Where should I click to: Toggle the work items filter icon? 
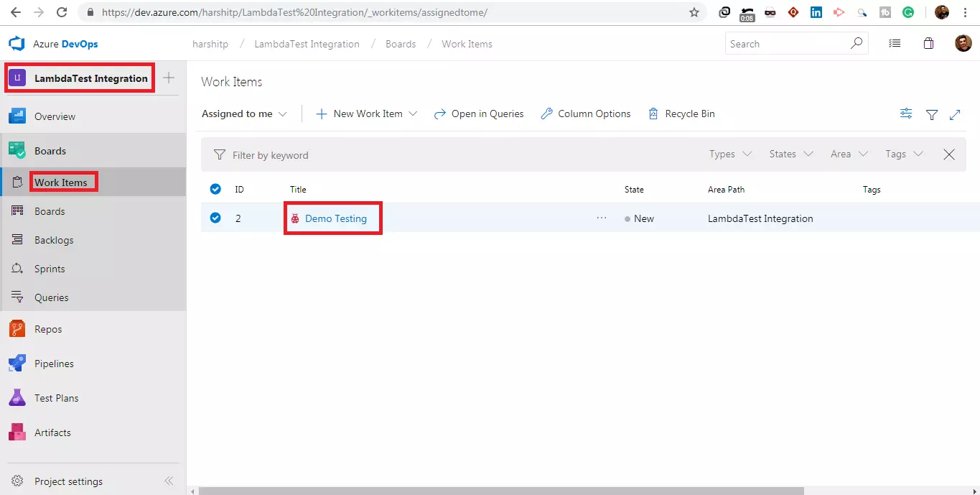coord(931,114)
